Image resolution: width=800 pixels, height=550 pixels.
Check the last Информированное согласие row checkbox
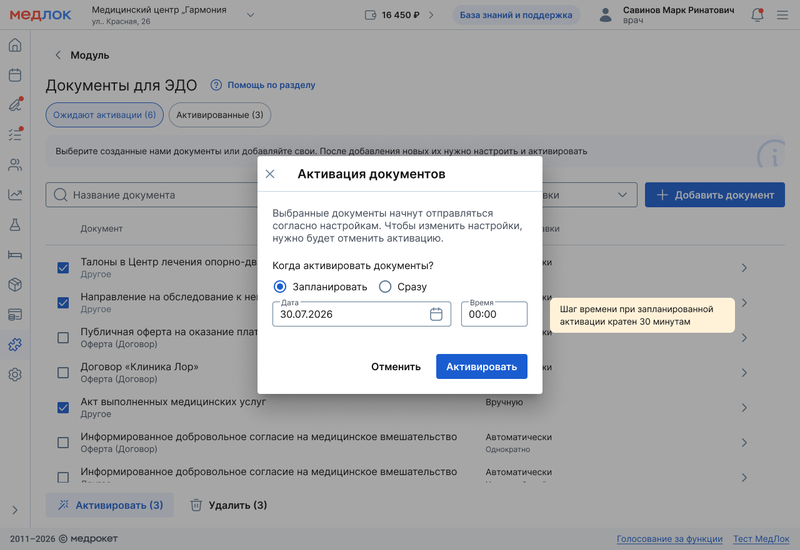[x=63, y=477]
